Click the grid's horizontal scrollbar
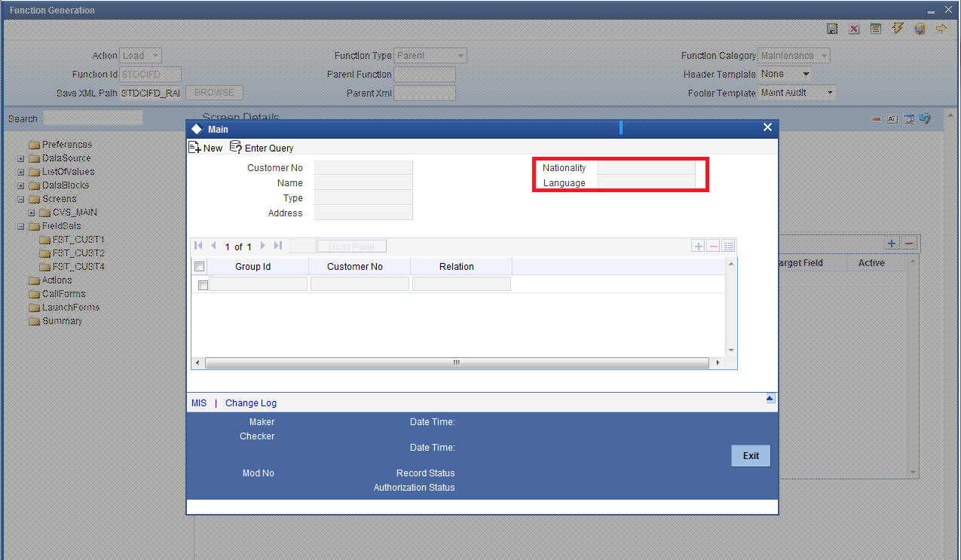The width and height of the screenshot is (961, 560). (456, 363)
